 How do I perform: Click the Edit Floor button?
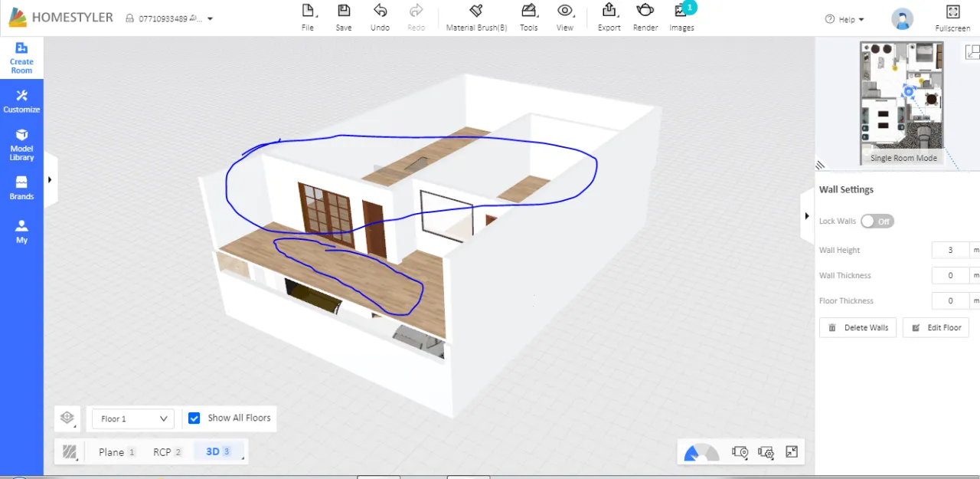(936, 327)
